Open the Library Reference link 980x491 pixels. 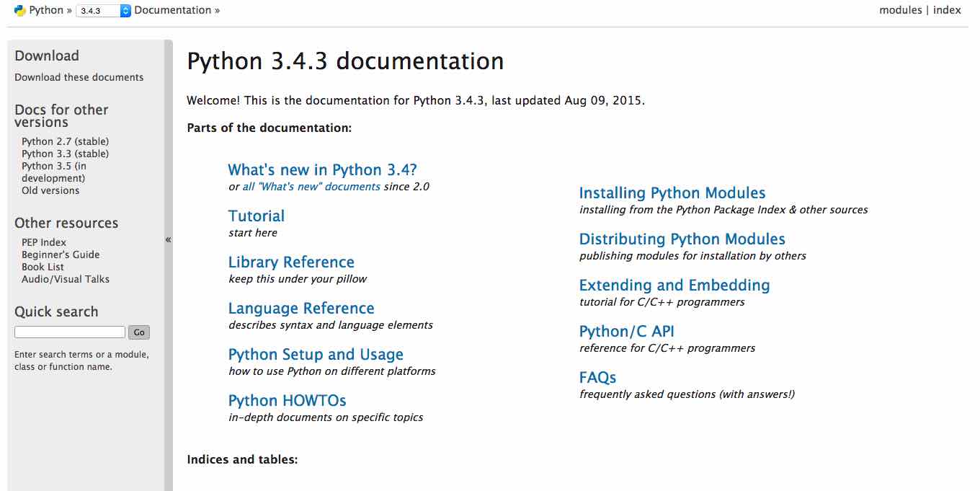point(291,262)
